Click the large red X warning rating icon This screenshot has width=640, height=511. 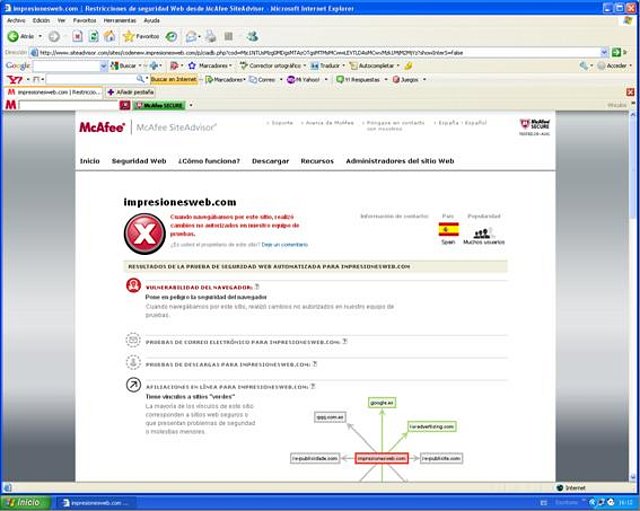tap(144, 233)
